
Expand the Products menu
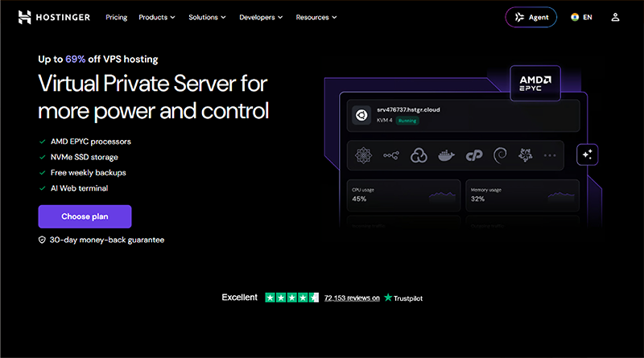(157, 17)
